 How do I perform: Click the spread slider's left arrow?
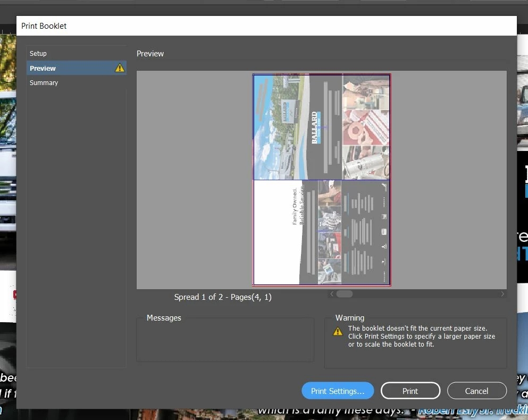[332, 293]
